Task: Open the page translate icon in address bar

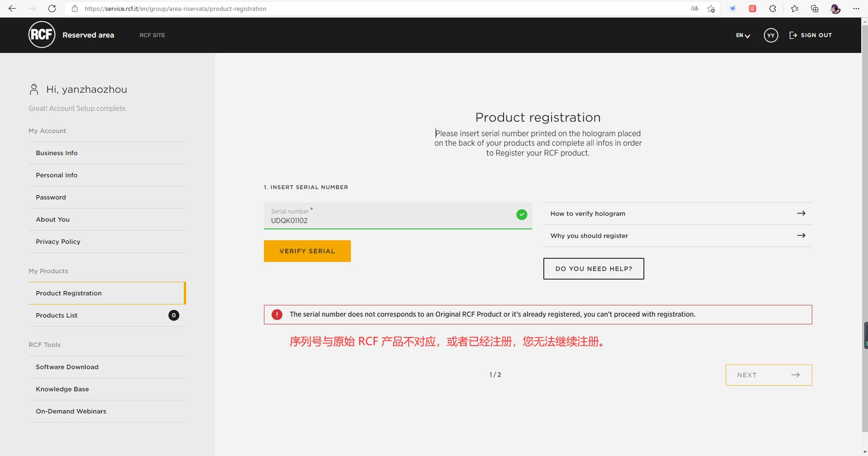Action: click(694, 9)
